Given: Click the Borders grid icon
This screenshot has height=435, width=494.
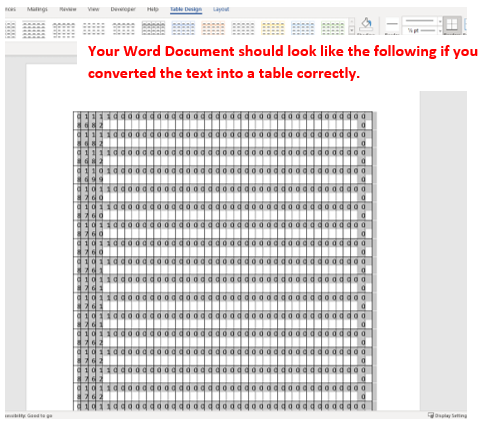Looking at the screenshot, I should [452, 25].
